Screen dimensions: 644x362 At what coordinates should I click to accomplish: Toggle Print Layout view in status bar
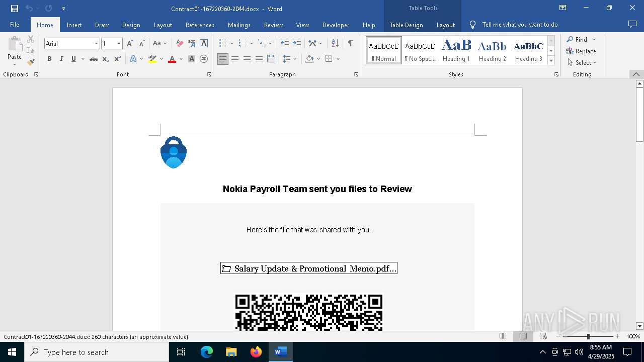click(523, 336)
